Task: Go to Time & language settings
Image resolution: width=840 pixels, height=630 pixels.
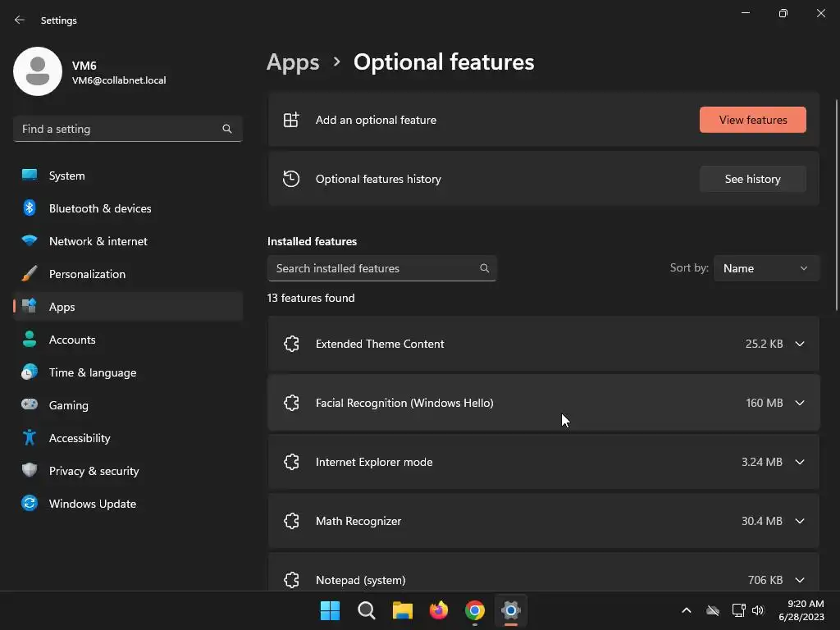Action: coord(93,372)
